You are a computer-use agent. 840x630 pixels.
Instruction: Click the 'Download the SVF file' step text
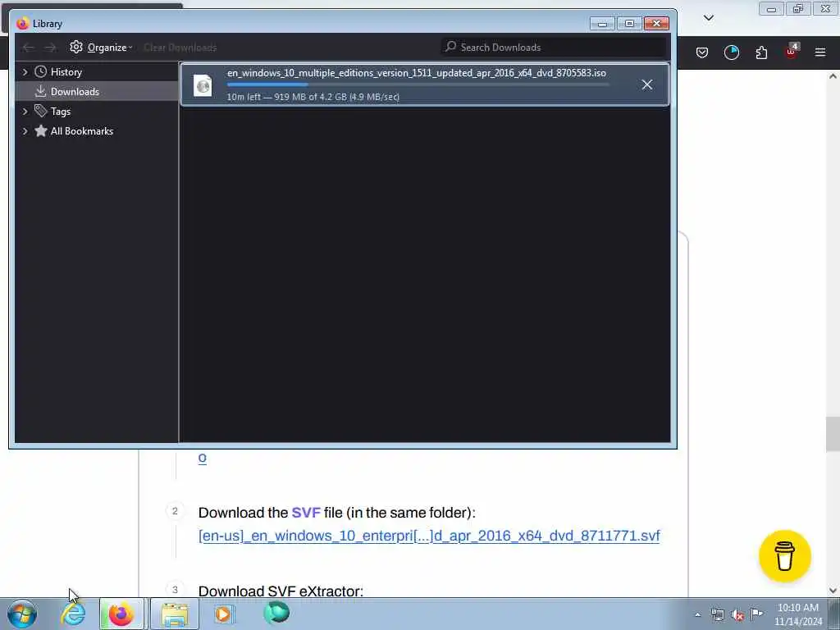tap(337, 513)
